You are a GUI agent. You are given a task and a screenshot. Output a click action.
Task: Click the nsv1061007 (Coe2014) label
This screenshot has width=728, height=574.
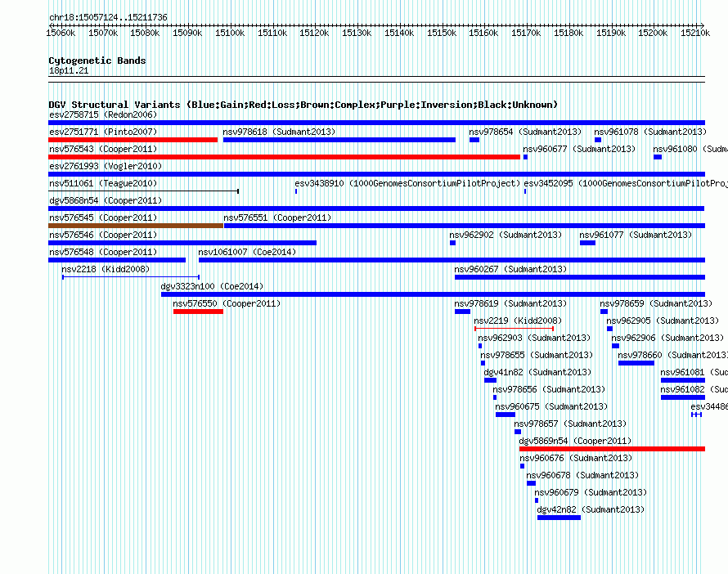click(247, 252)
